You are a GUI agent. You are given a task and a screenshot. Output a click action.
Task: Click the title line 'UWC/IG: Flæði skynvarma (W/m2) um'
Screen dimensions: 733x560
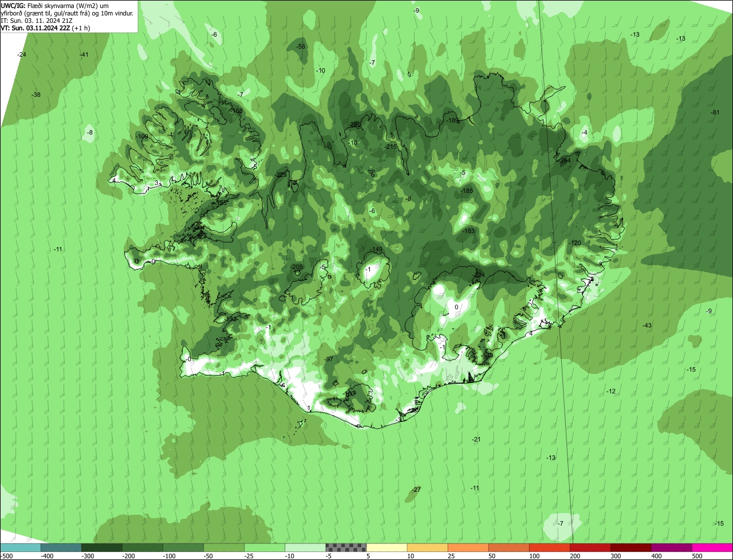(55, 5)
